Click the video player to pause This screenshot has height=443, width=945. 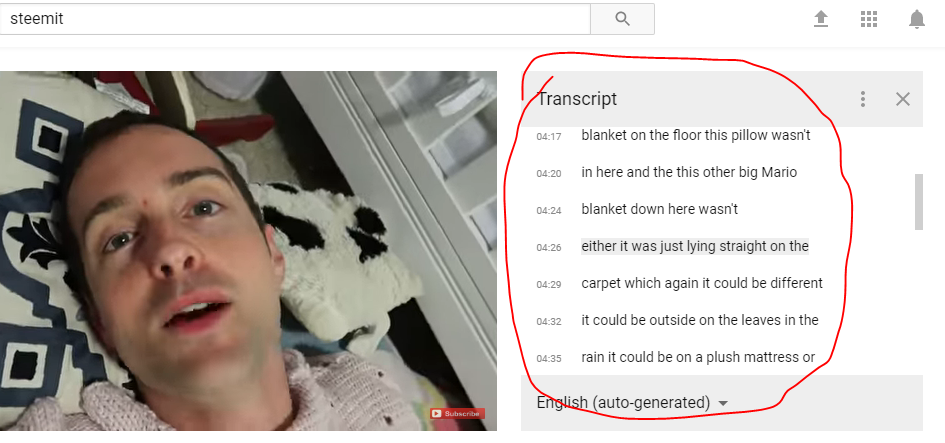point(248,251)
